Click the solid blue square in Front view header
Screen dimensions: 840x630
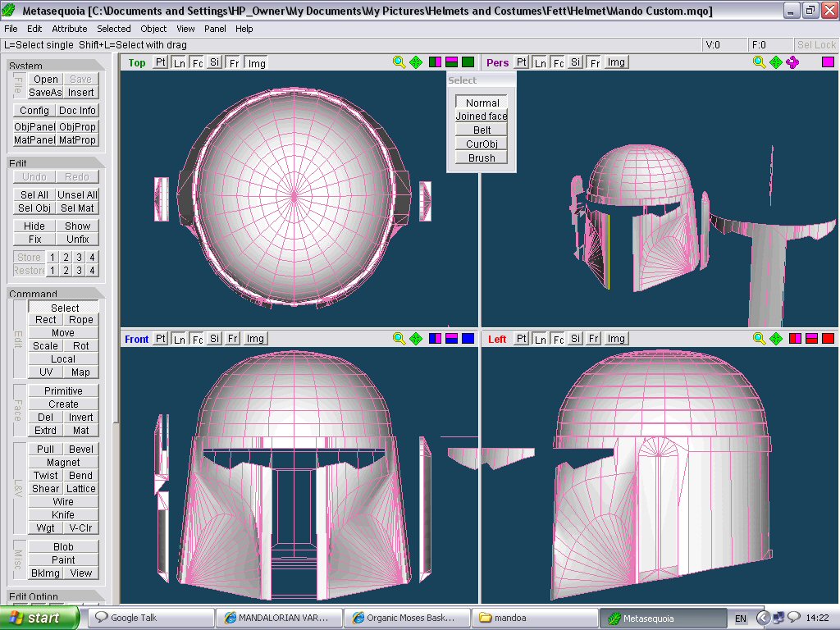[468, 339]
